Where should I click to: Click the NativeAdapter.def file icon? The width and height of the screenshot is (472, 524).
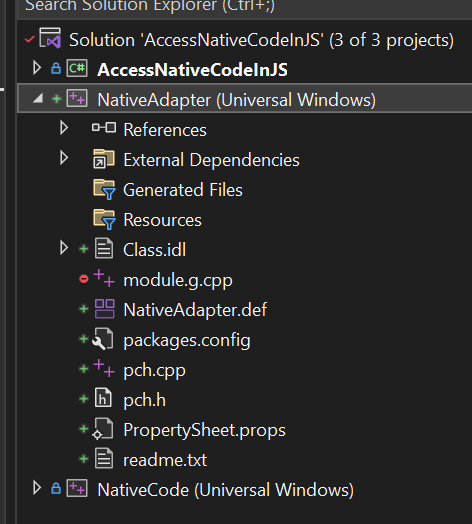pyautogui.click(x=105, y=308)
